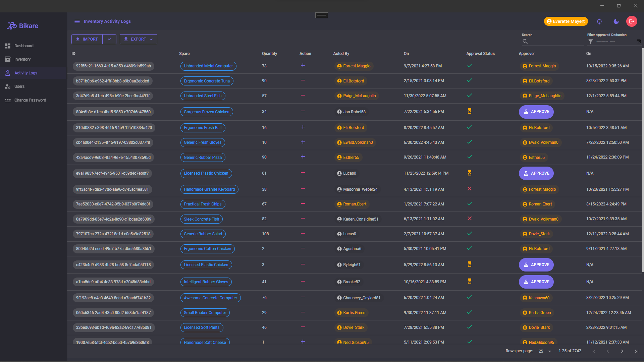Click the Everette Mayert user chip
This screenshot has height=362, width=644.
(566, 21)
